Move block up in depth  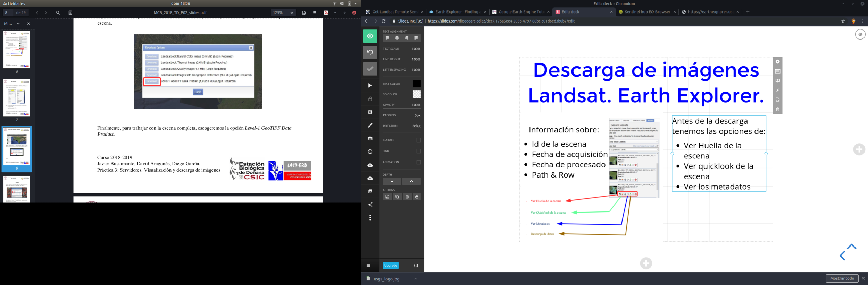411,181
